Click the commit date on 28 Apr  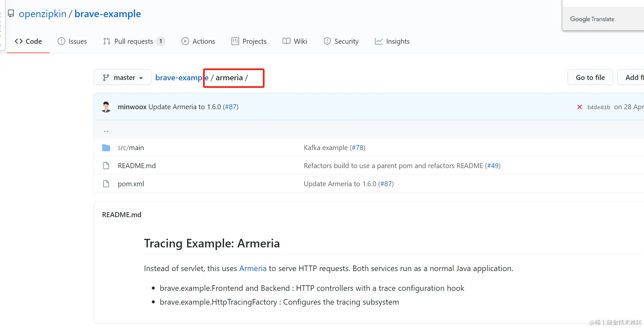click(x=629, y=107)
